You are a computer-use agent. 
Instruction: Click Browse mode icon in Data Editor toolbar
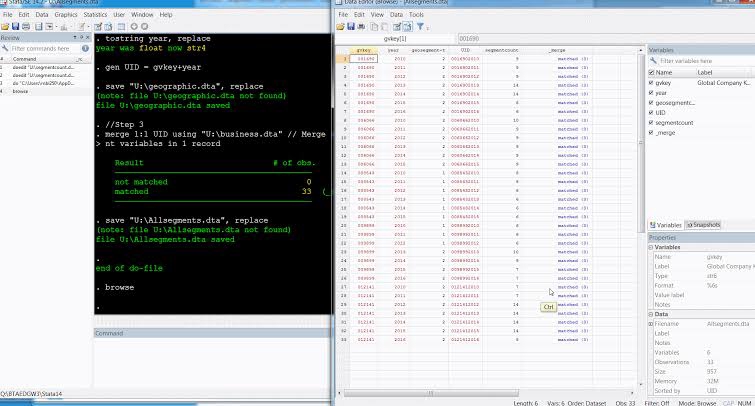(x=407, y=26)
